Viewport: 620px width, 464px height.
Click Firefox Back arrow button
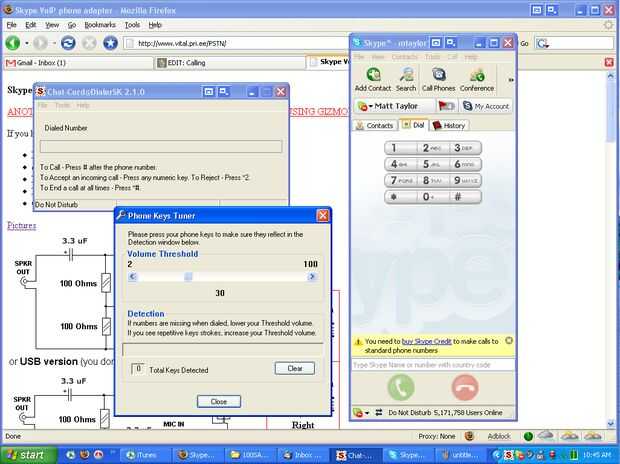[13, 43]
